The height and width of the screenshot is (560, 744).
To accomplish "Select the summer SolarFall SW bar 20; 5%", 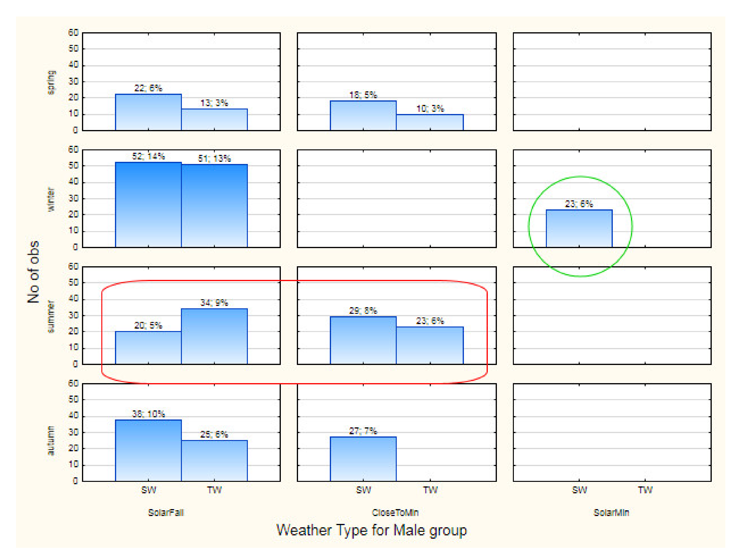I will (x=148, y=348).
